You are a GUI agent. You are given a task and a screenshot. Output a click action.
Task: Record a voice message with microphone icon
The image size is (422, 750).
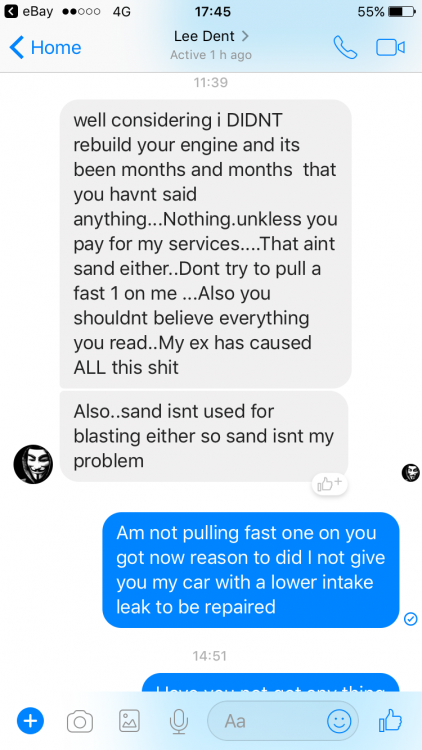point(179,721)
